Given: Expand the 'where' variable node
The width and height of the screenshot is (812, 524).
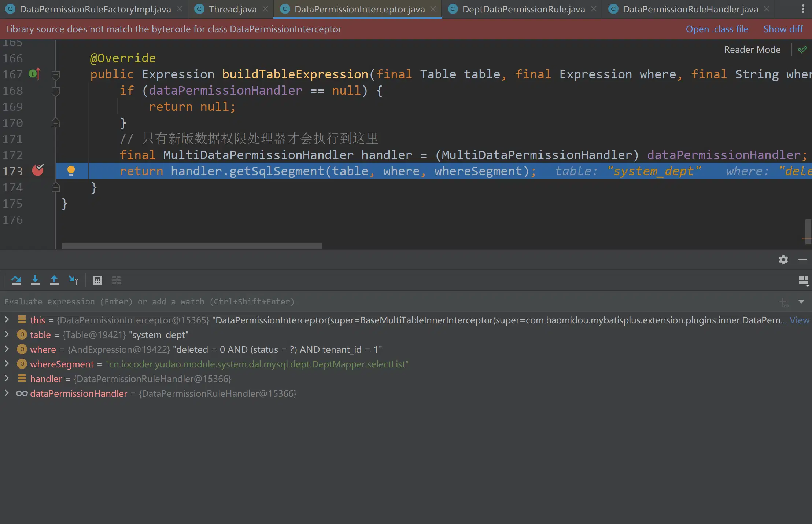Looking at the screenshot, I should click(x=7, y=349).
